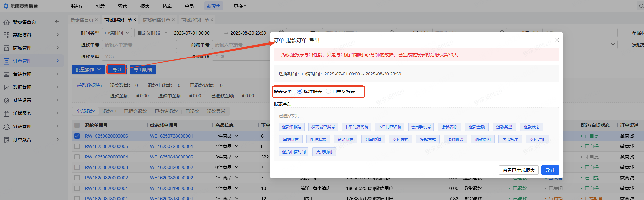Close the 商城超期订单 tab
Viewport: 644px width, 200px height.
(212, 20)
